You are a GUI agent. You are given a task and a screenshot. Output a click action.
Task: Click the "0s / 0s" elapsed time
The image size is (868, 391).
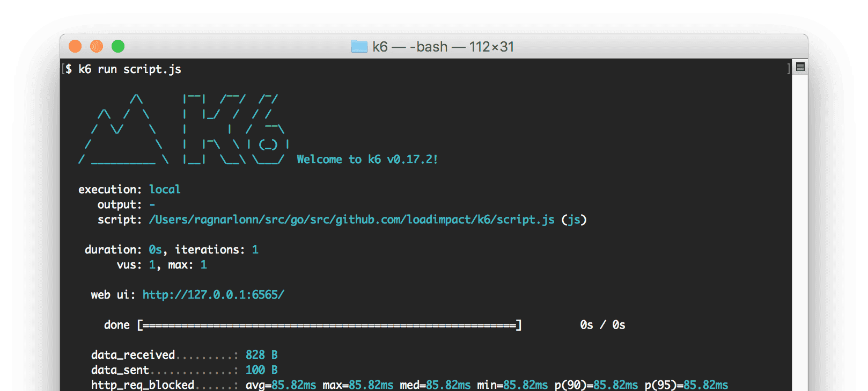click(603, 325)
